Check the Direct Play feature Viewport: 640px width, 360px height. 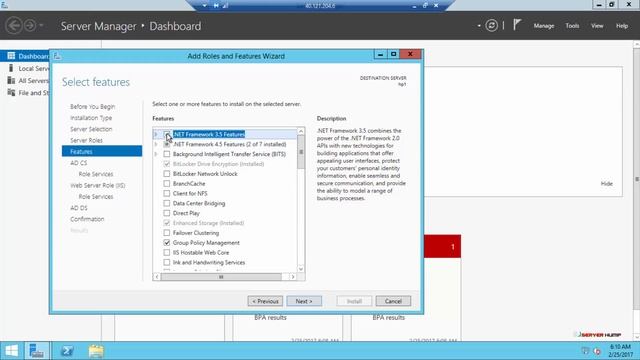(x=167, y=213)
